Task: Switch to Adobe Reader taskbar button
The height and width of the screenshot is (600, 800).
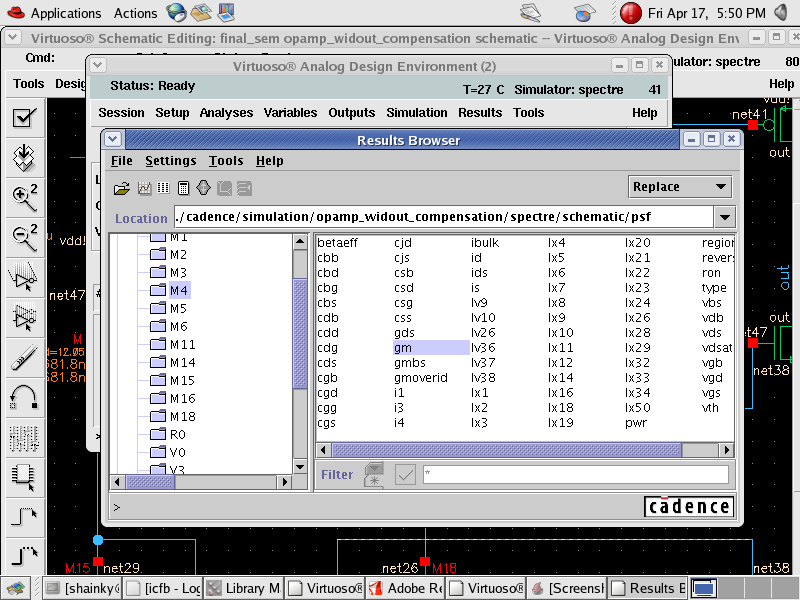Action: point(405,588)
